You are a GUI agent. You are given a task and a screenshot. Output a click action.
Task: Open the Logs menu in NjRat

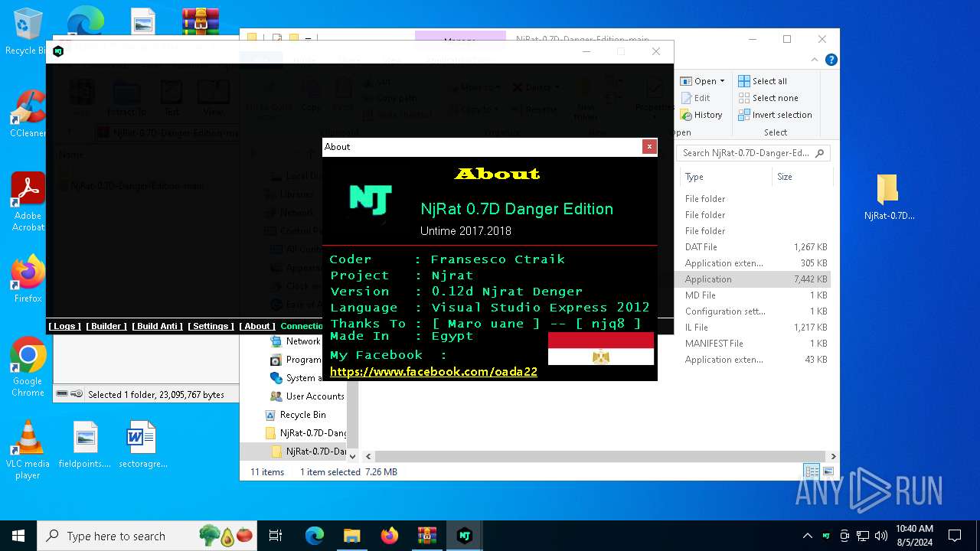pos(64,326)
